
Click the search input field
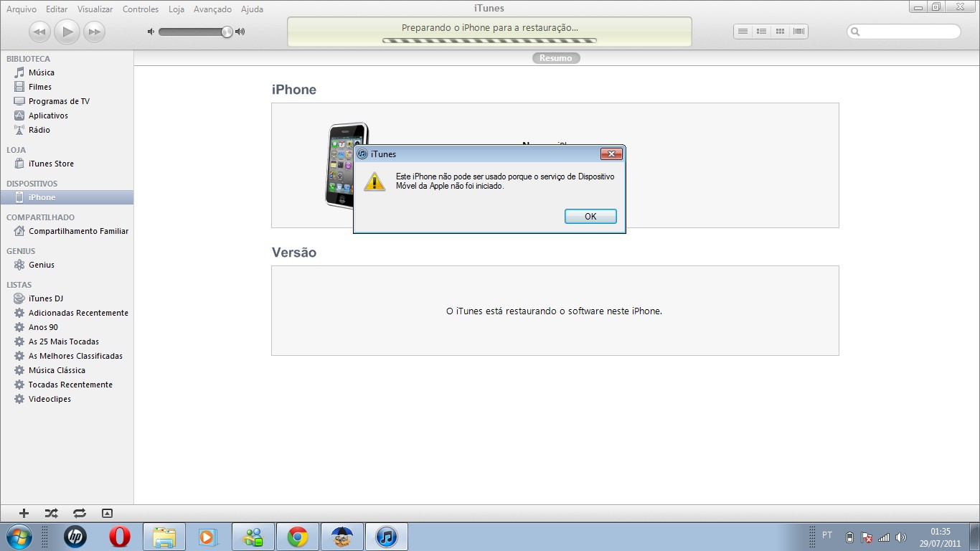point(904,32)
